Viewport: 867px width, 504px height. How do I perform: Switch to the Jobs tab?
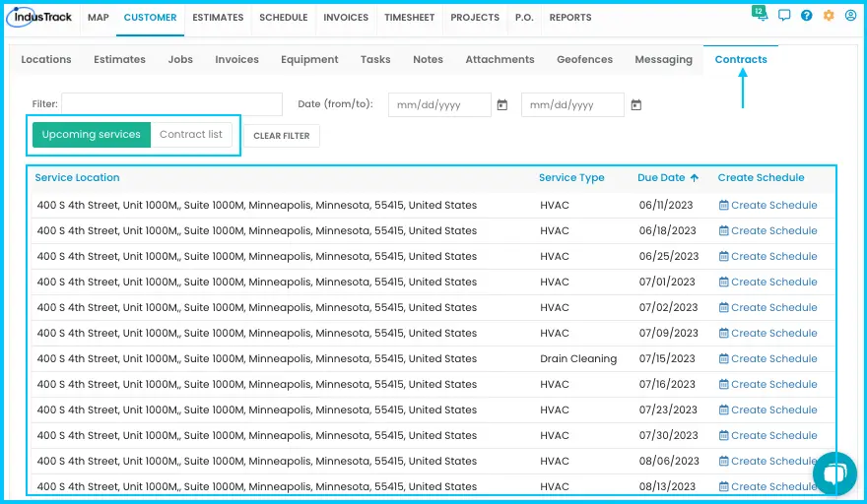point(180,60)
